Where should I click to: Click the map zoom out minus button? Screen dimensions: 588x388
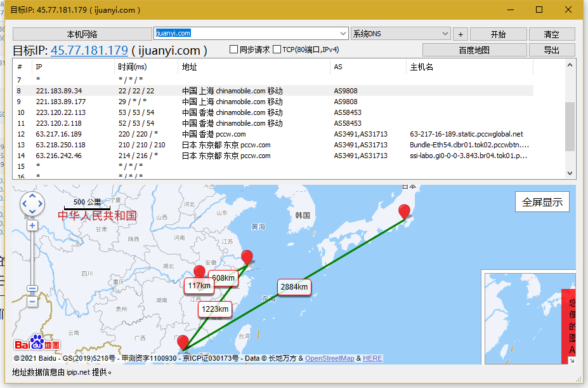(x=32, y=302)
